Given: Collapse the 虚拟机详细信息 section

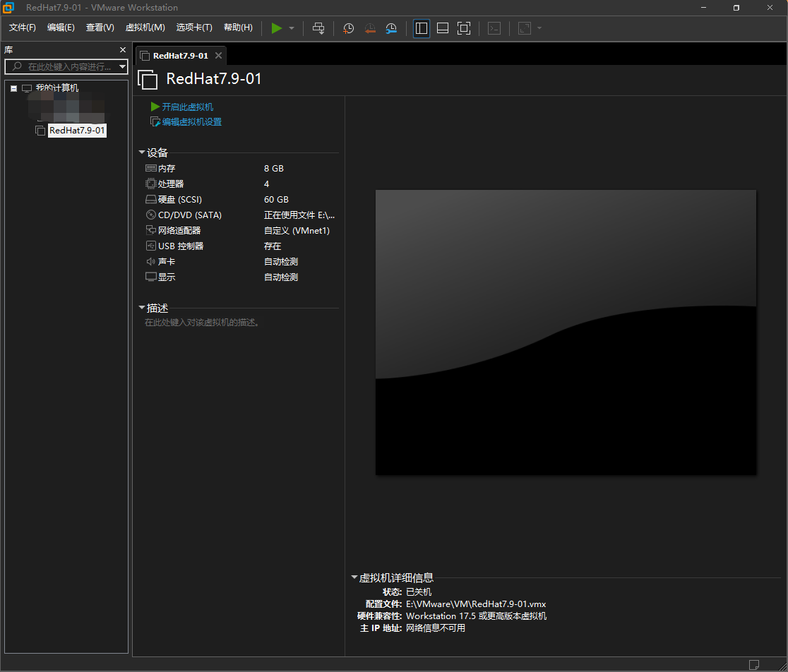Looking at the screenshot, I should tap(354, 577).
